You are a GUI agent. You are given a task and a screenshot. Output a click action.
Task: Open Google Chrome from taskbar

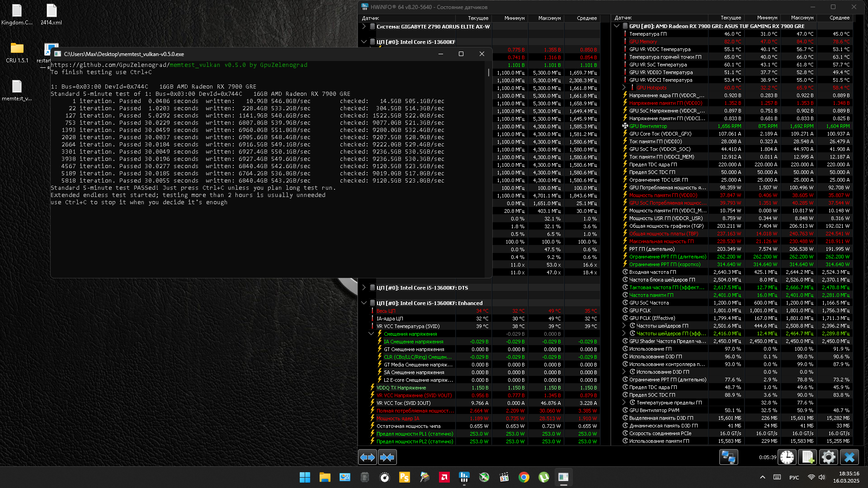tap(524, 477)
